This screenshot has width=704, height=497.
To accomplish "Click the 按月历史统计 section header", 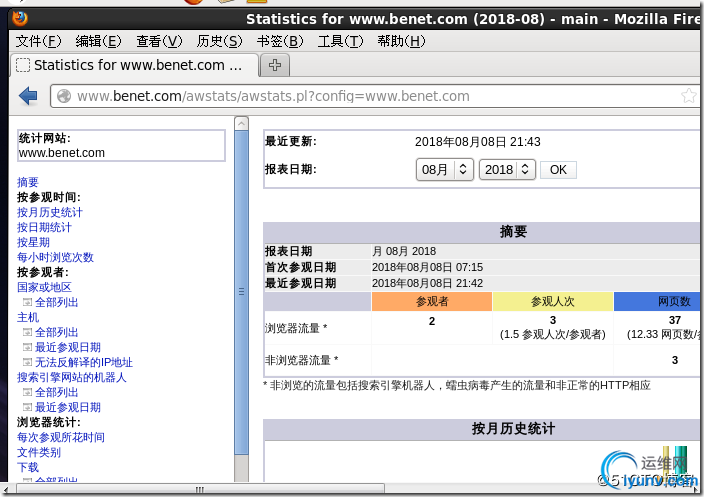I will pyautogui.click(x=513, y=429).
